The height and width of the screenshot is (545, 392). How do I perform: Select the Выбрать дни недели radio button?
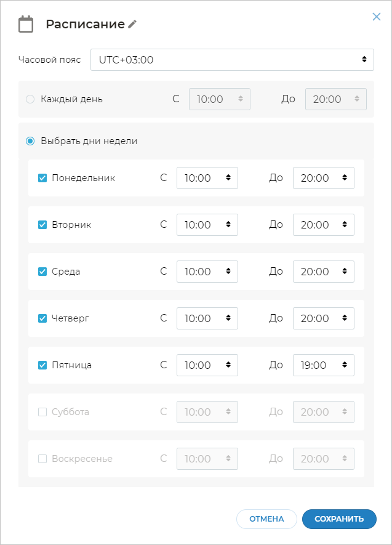pyautogui.click(x=30, y=141)
